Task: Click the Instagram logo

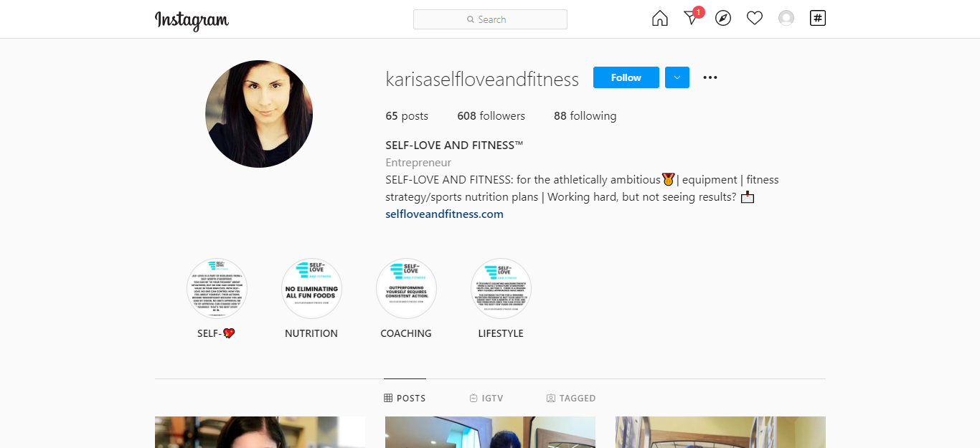Action: 192,20
